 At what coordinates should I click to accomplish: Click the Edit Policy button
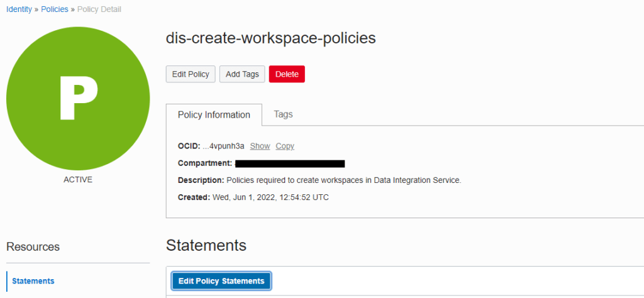click(191, 74)
